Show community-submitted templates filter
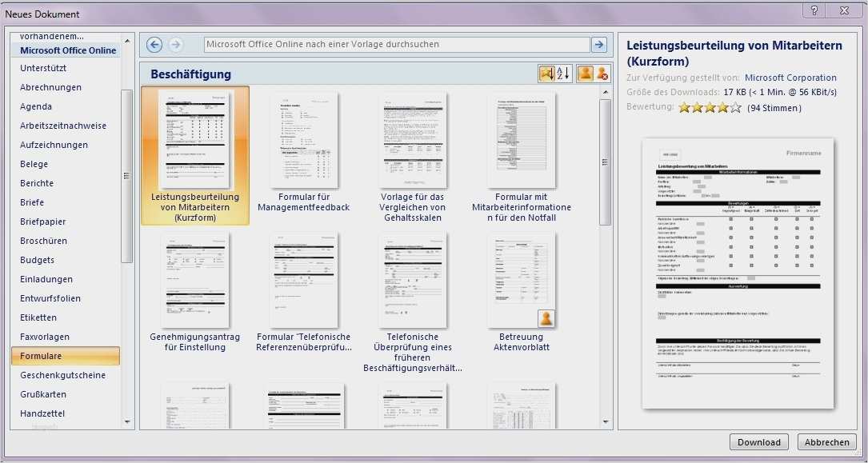 coord(585,73)
